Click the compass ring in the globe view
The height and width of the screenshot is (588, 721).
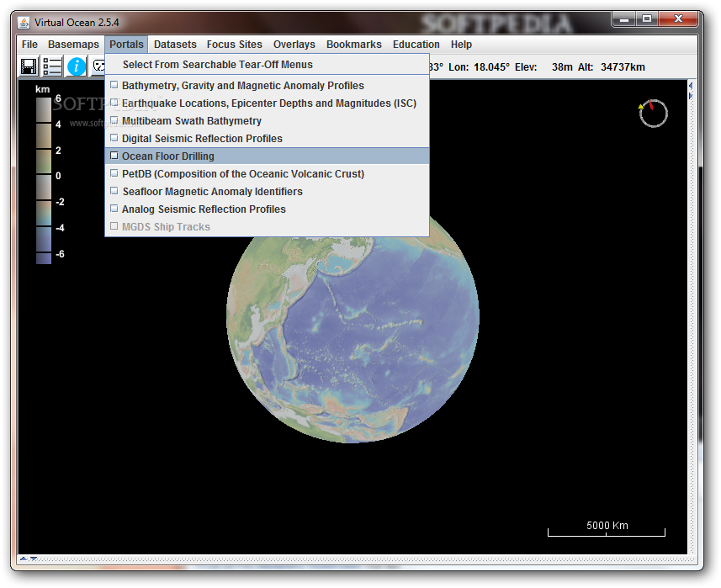click(654, 114)
